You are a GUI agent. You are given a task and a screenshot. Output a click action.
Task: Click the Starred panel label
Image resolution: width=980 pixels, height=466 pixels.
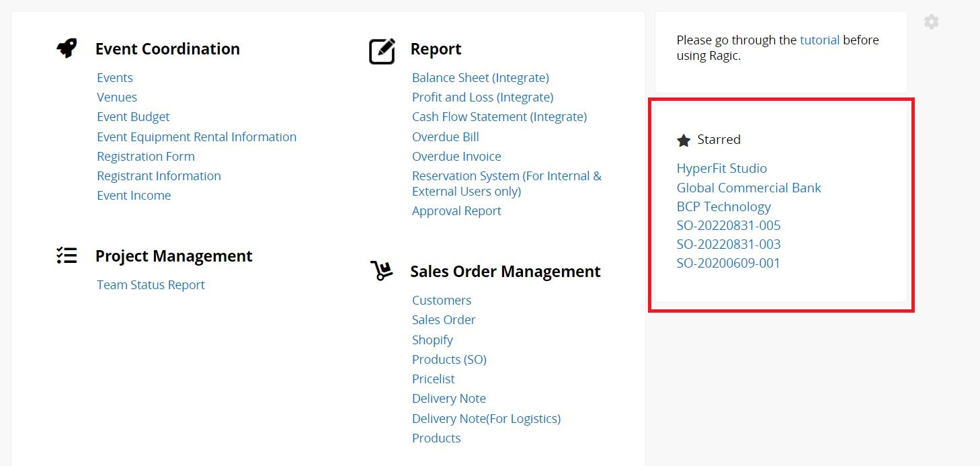(719, 140)
